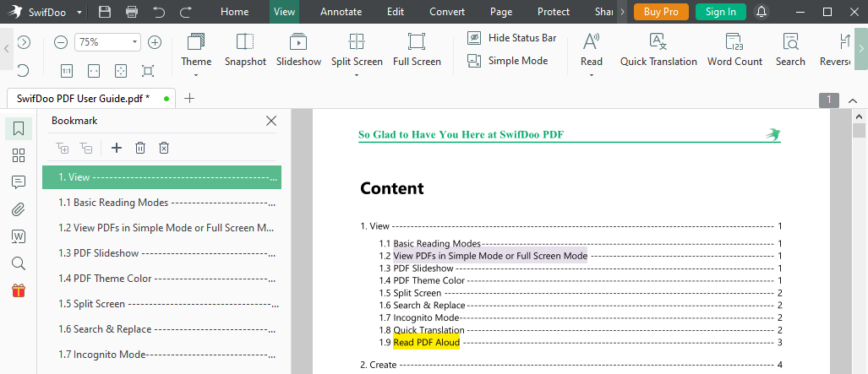This screenshot has height=374, width=868.
Task: Click the zoom in plus button
Action: [155, 42]
